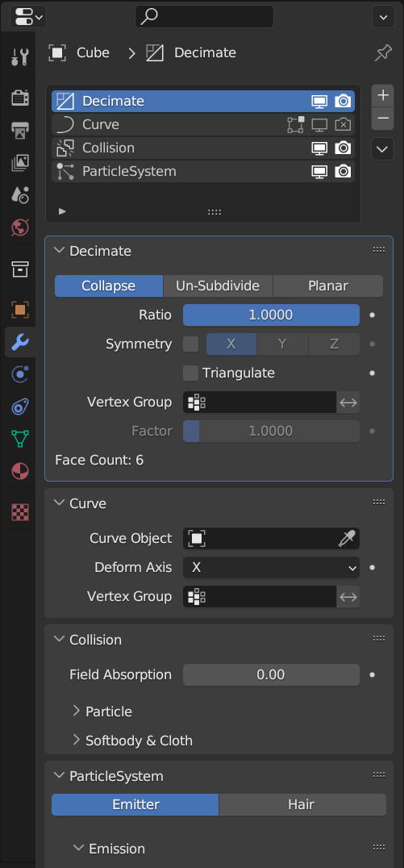Click the Ratio slider
This screenshot has width=404, height=868.
click(271, 315)
